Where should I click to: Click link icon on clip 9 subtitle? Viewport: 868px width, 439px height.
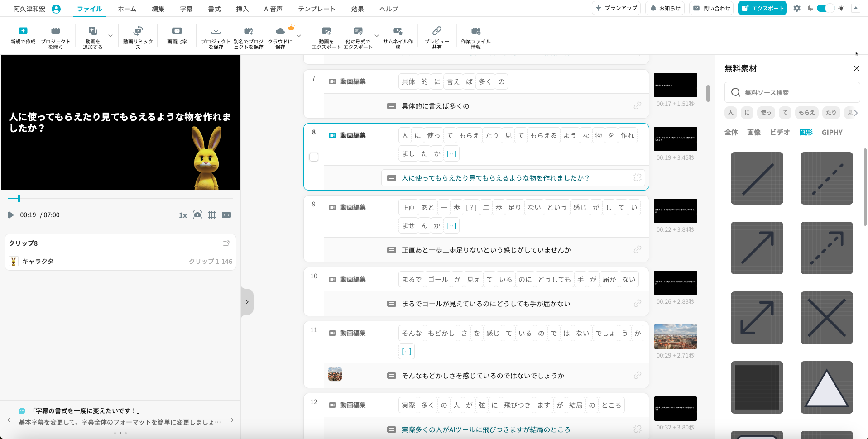(638, 249)
